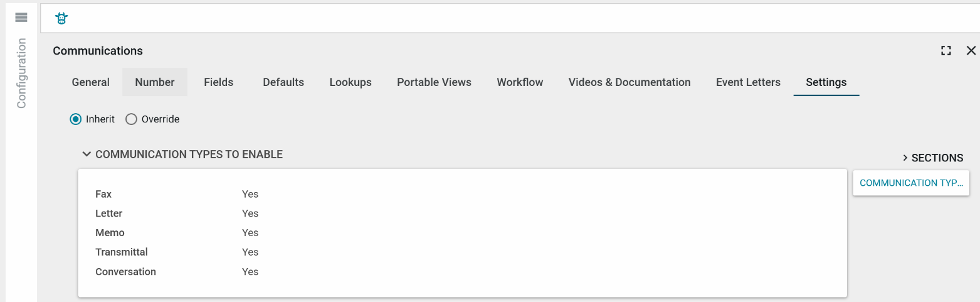Switch to the Lookups tab
This screenshot has width=980, height=302.
[350, 82]
